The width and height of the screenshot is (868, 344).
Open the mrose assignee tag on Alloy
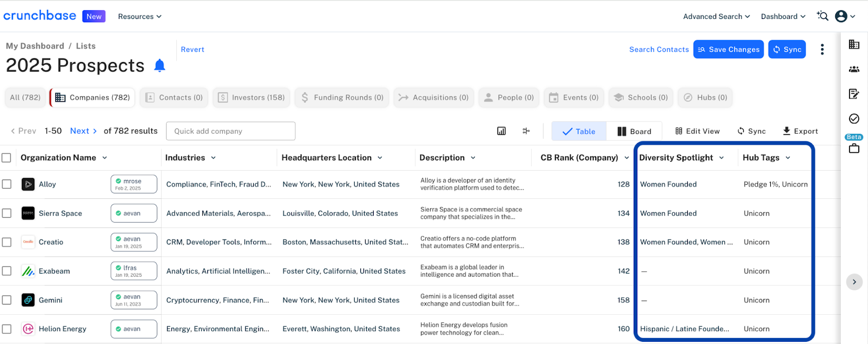tap(134, 184)
